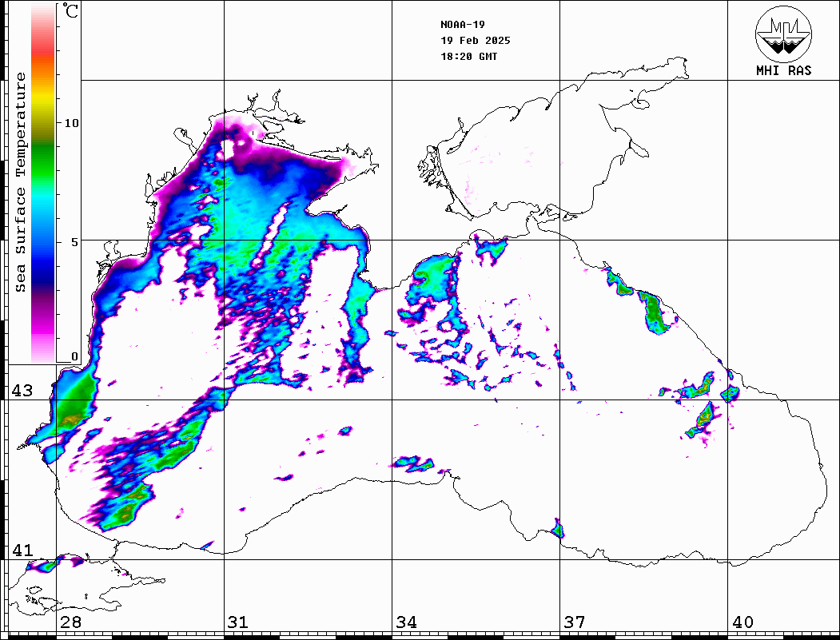
Task: Click the 'Sea Surface Temperature' vertical label
Action: 20,182
